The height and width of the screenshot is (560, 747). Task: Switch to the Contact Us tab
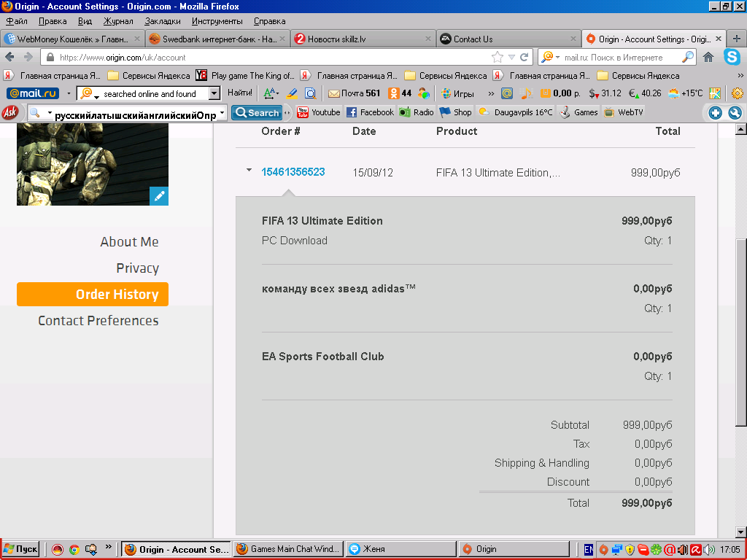tap(508, 39)
